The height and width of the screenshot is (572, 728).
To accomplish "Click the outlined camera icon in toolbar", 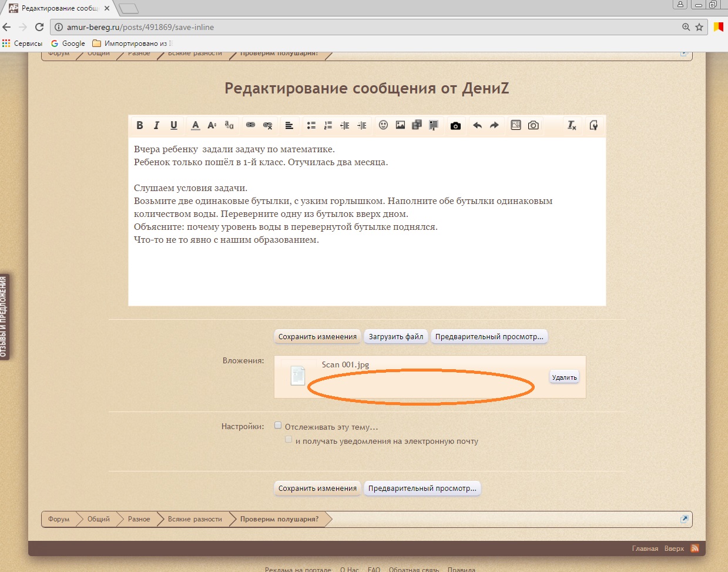I will click(534, 125).
